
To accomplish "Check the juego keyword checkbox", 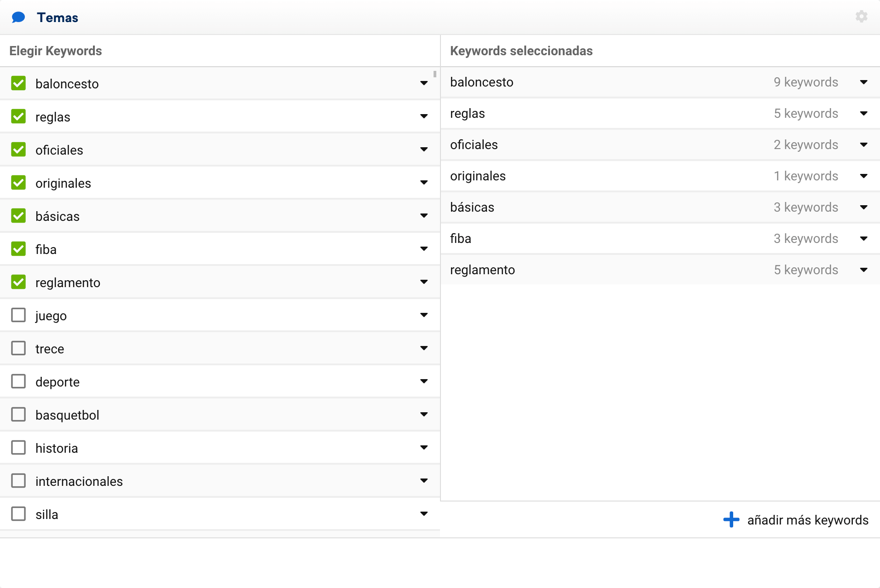I will click(x=18, y=315).
